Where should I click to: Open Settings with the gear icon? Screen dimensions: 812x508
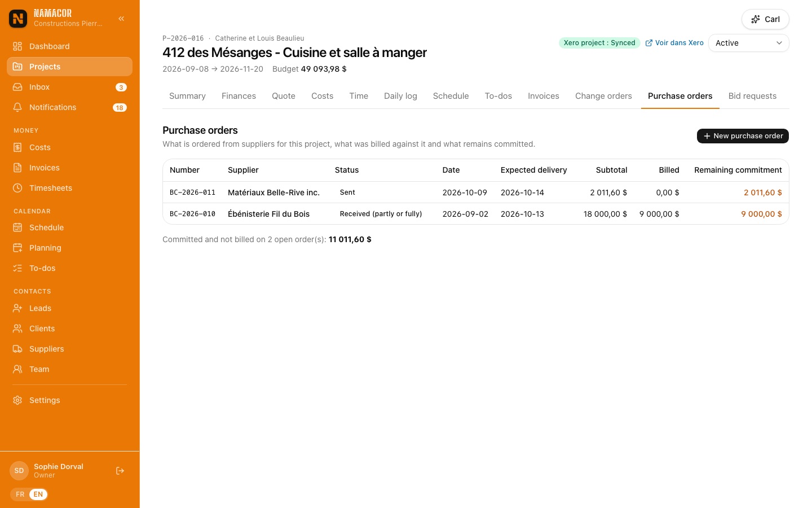(17, 400)
